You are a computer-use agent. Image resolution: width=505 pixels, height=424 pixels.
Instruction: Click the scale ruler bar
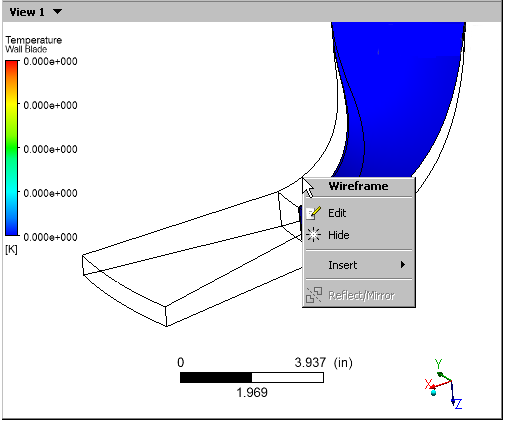(252, 378)
